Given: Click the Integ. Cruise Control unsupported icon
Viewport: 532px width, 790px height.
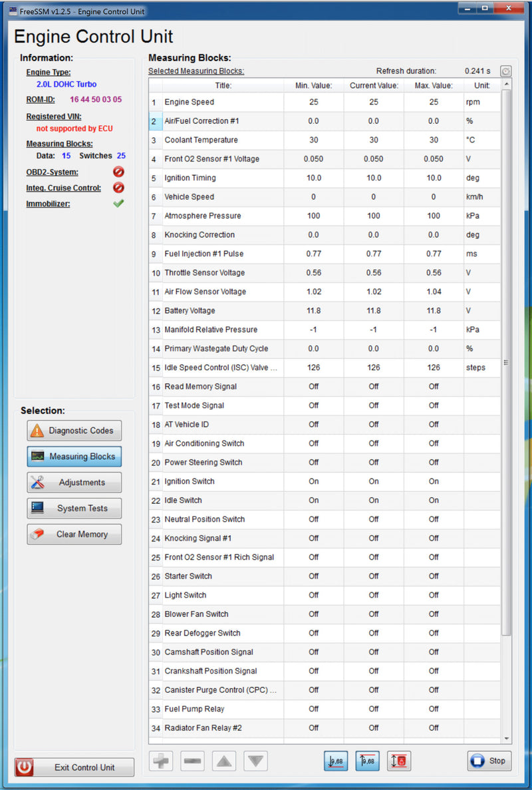Looking at the screenshot, I should 118,188.
